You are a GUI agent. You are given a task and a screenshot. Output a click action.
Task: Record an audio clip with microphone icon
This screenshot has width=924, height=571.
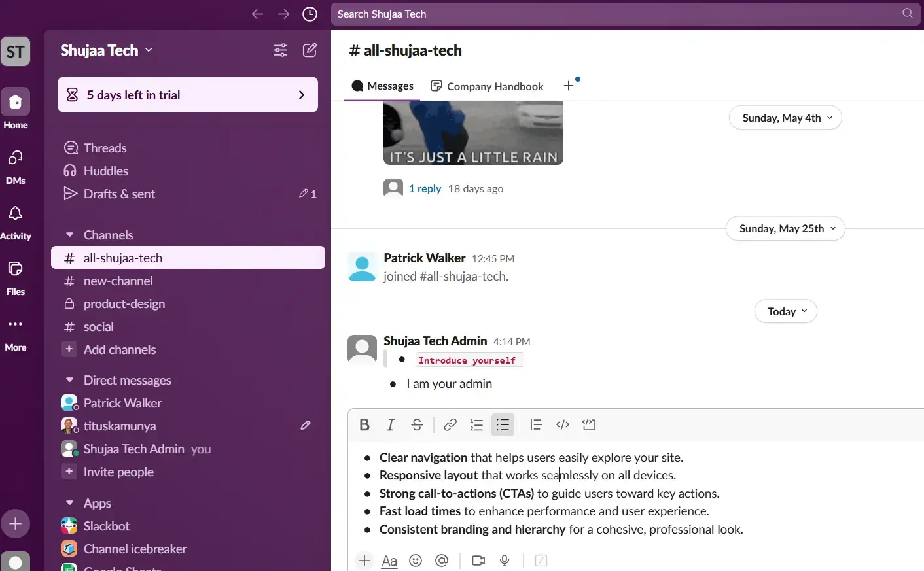(505, 561)
